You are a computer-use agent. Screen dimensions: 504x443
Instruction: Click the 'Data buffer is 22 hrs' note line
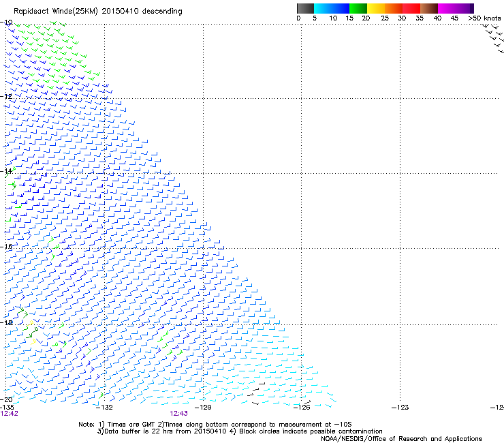[x=240, y=431]
